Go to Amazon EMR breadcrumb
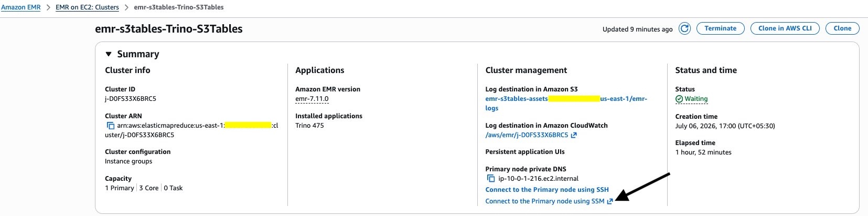 pos(21,7)
